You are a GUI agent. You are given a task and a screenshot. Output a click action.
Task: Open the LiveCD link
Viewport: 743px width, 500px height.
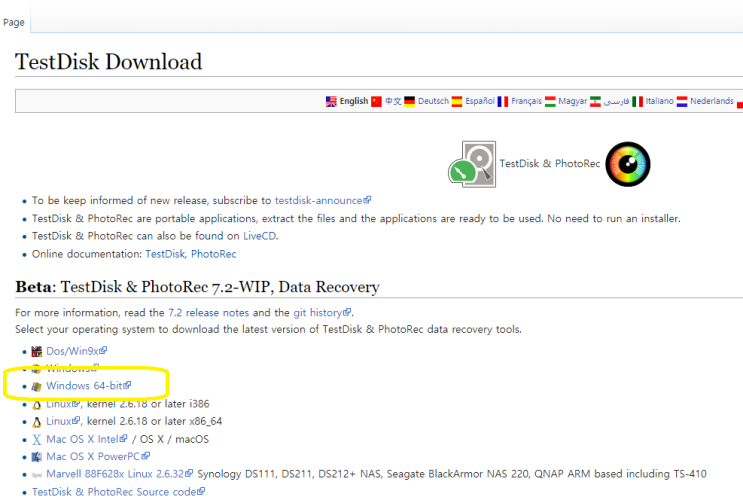260,236
